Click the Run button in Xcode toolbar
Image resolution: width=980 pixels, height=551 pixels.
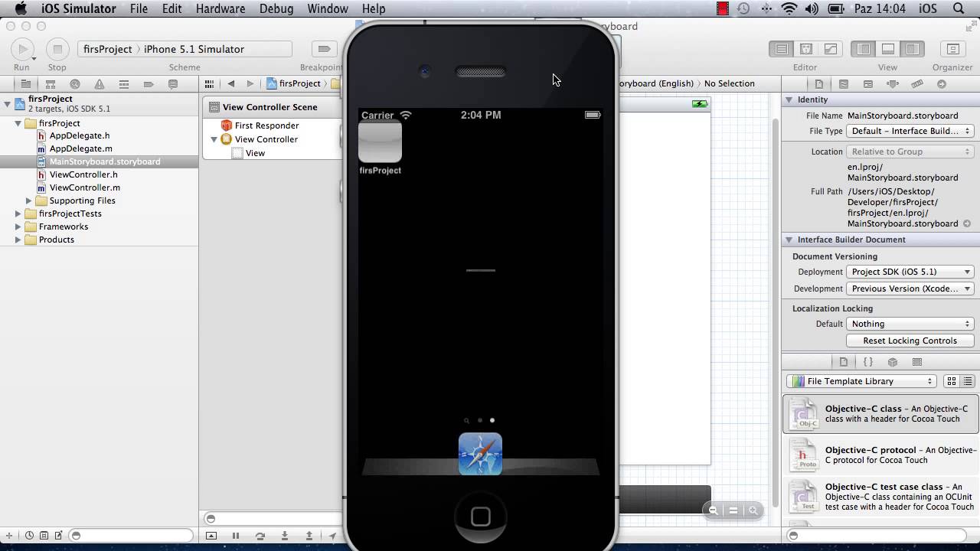(x=22, y=49)
